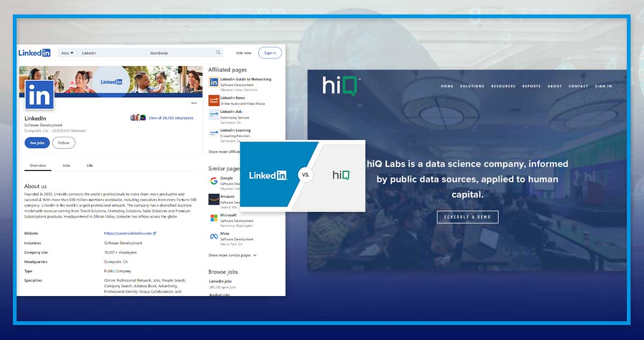Open RESOURCES in the hiQ navigation
The height and width of the screenshot is (340, 644).
click(503, 86)
